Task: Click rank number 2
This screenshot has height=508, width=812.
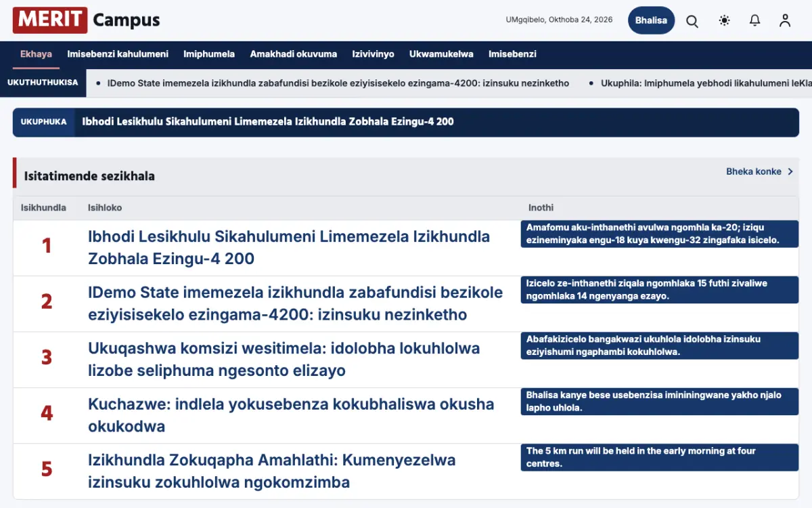Action: coord(47,301)
